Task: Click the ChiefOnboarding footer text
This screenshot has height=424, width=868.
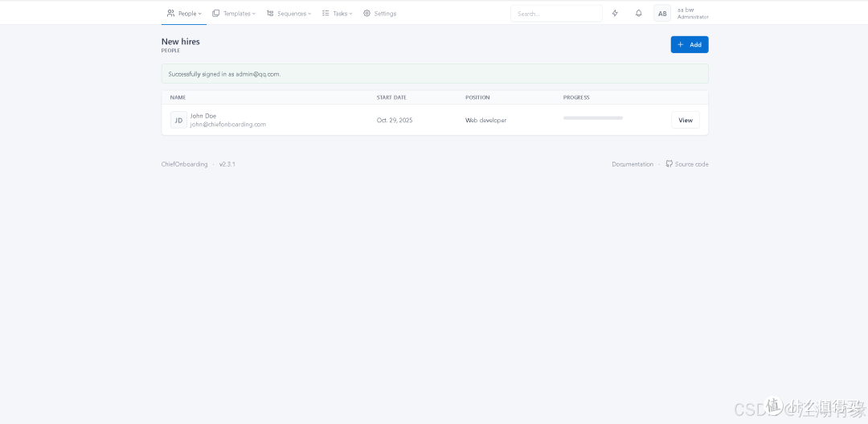Action: [184, 164]
